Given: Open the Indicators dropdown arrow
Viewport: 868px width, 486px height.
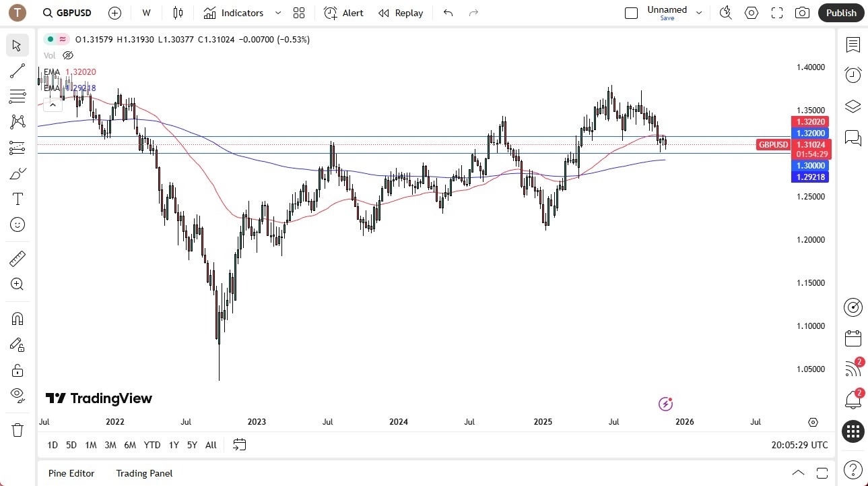Looking at the screenshot, I should point(277,13).
